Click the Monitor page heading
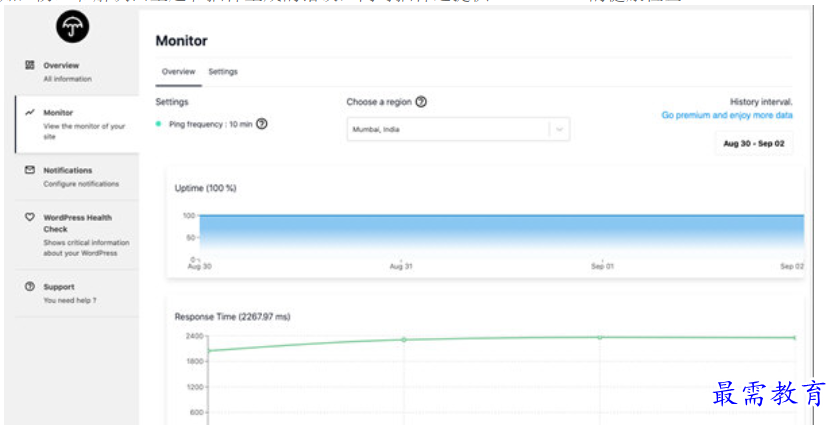 [x=181, y=40]
